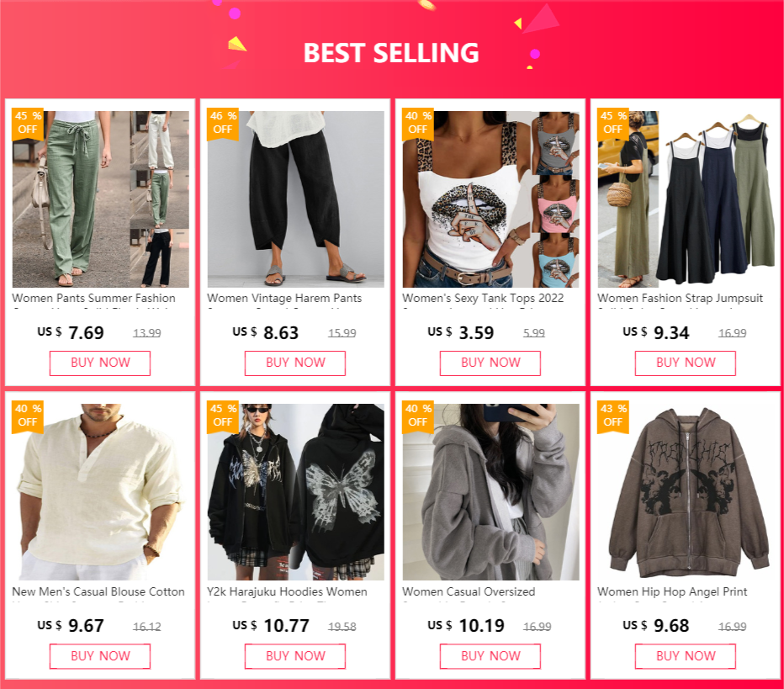Image resolution: width=784 pixels, height=689 pixels.
Task: Open the brown Angel Print hoodie image
Action: (x=686, y=492)
